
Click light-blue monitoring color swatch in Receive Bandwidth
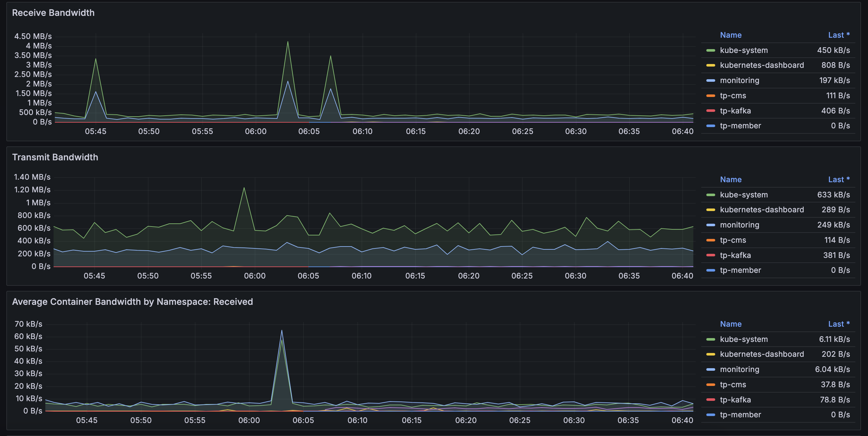pos(711,80)
